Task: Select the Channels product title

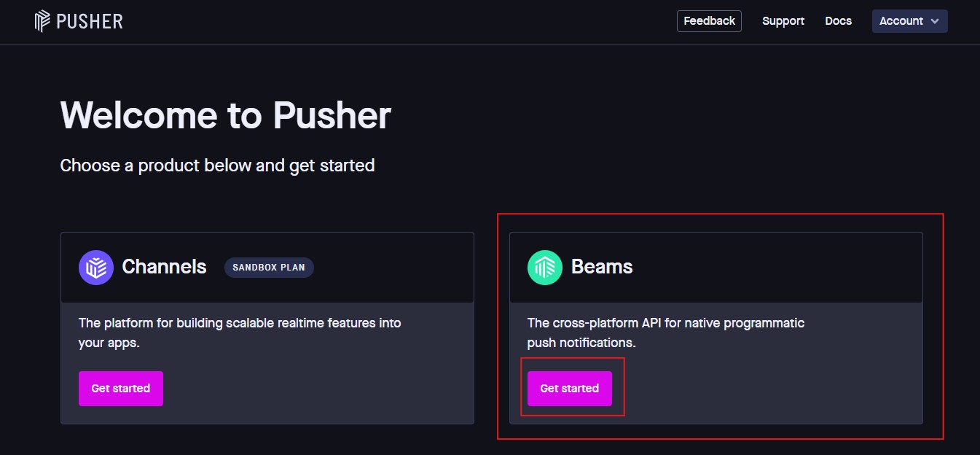Action: [164, 267]
